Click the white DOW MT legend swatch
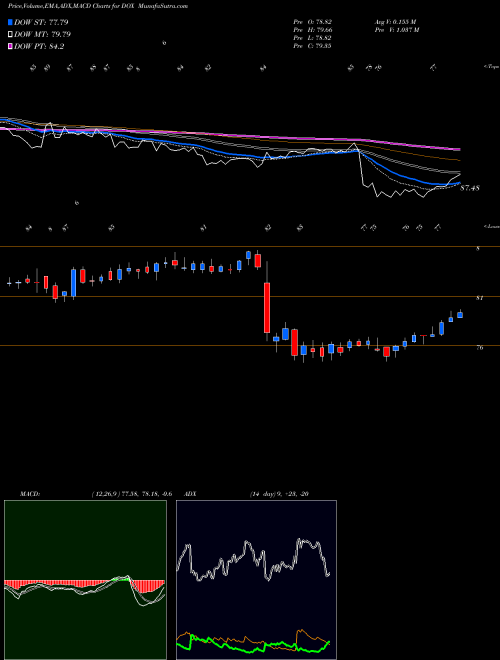500x660 pixels. [x=10, y=35]
